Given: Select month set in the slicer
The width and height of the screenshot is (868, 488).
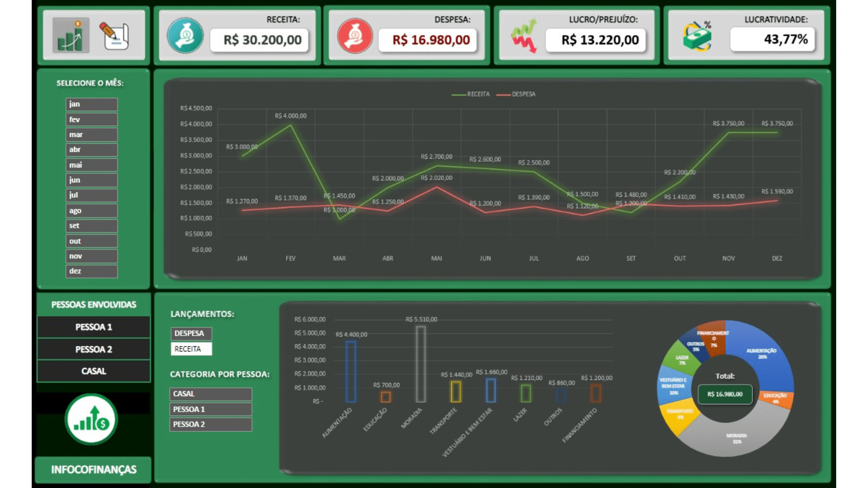Looking at the screenshot, I should (92, 226).
